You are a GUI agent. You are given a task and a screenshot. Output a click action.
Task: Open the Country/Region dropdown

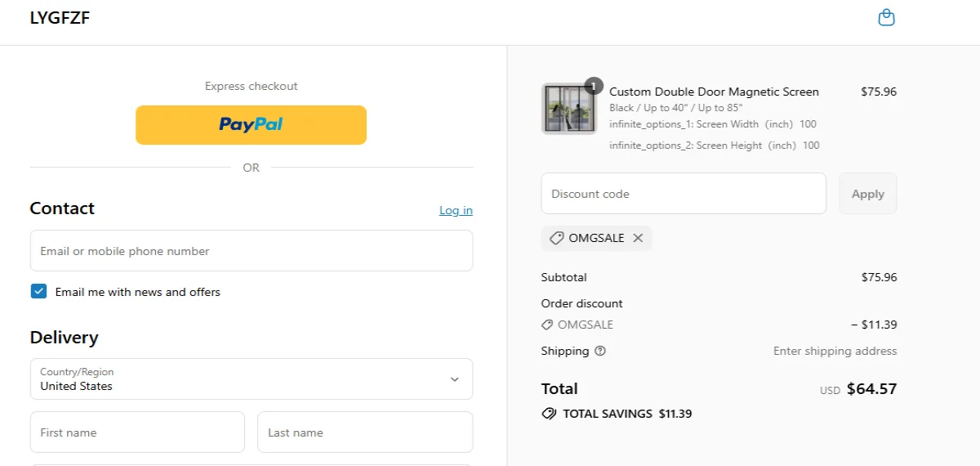pyautogui.click(x=252, y=379)
